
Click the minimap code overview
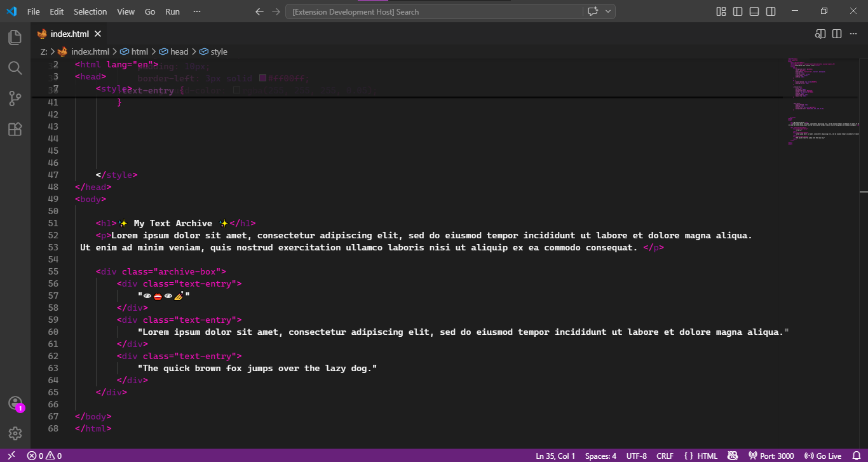point(822,102)
